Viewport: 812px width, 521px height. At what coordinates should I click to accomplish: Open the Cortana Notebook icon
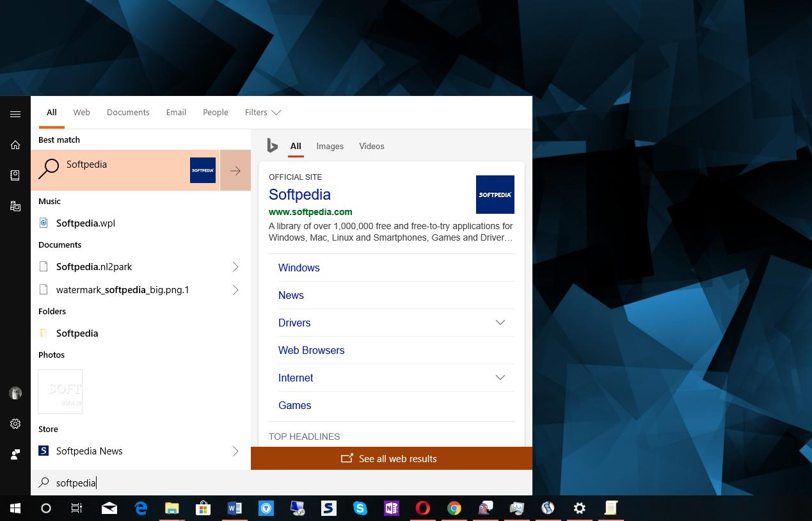15,175
